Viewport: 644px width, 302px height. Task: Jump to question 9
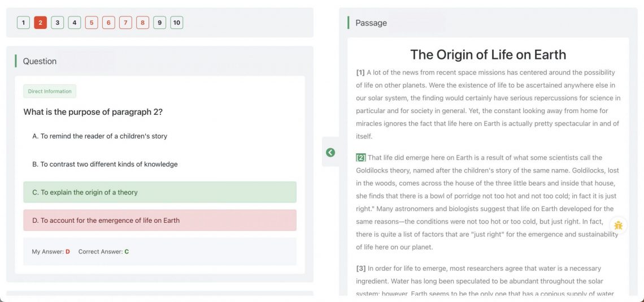tap(160, 23)
